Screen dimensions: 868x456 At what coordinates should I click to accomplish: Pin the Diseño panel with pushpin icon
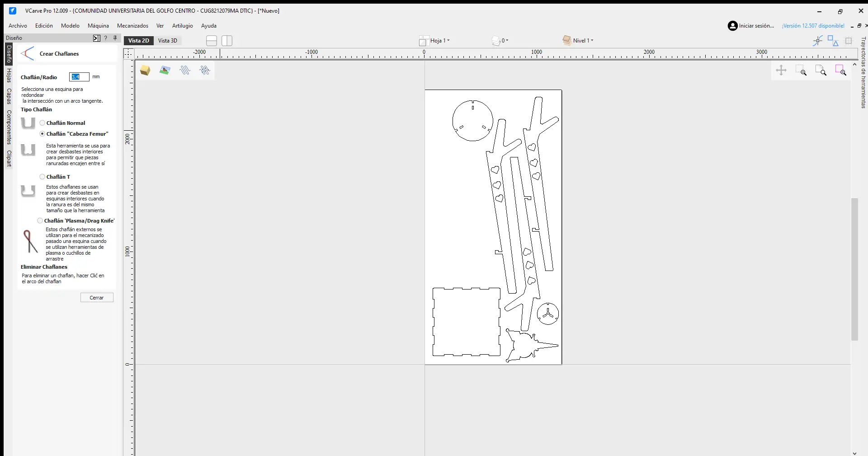(x=115, y=38)
